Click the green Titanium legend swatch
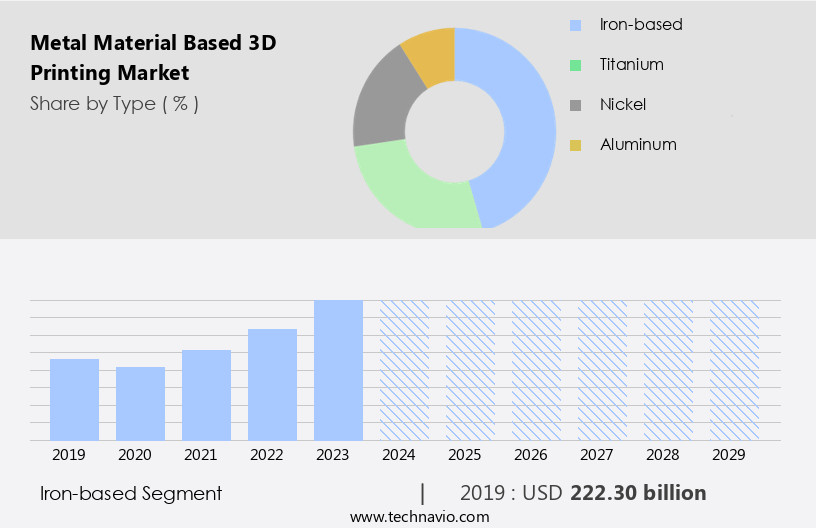 pos(575,65)
